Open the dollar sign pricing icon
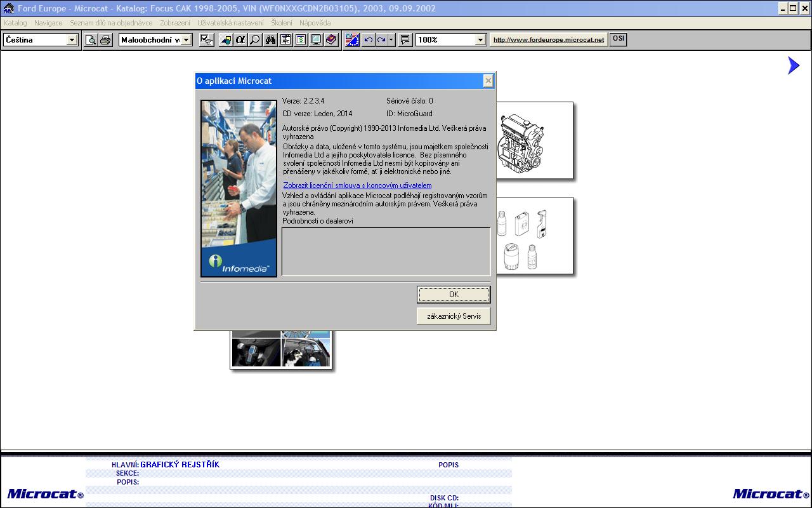The image size is (812, 508). (301, 40)
